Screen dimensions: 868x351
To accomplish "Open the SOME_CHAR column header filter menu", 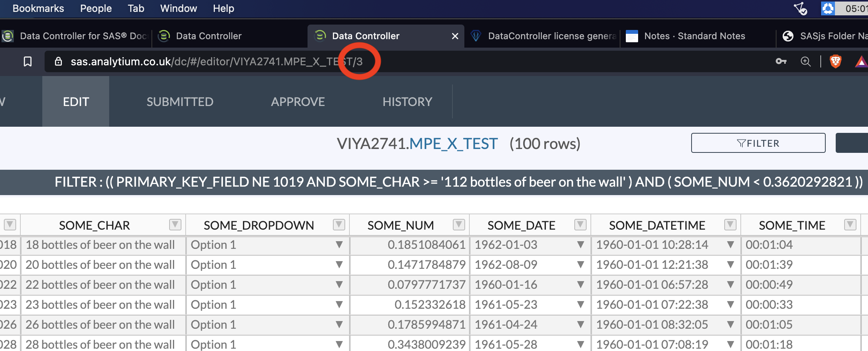I will click(x=175, y=225).
